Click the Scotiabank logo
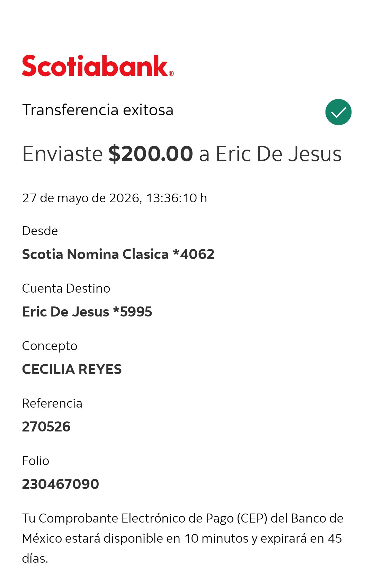This screenshot has height=588, width=374. click(98, 66)
